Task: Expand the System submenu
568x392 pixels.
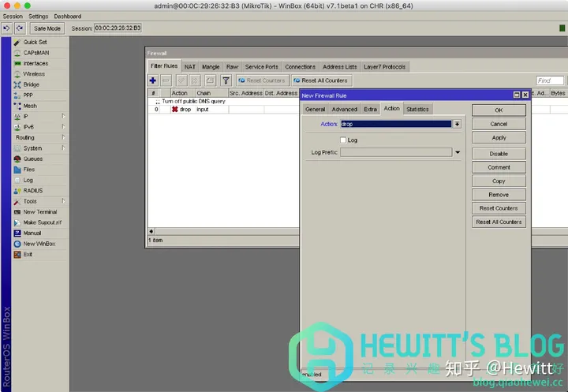Action: click(63, 148)
